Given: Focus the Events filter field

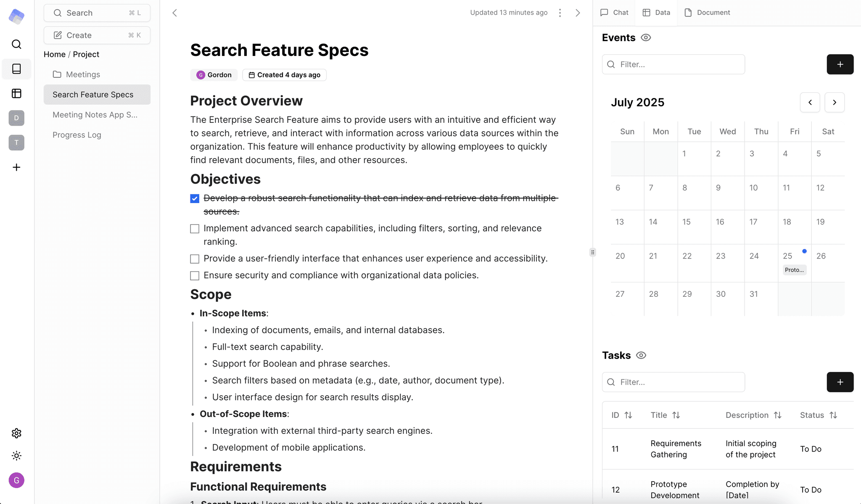Looking at the screenshot, I should pos(673,64).
